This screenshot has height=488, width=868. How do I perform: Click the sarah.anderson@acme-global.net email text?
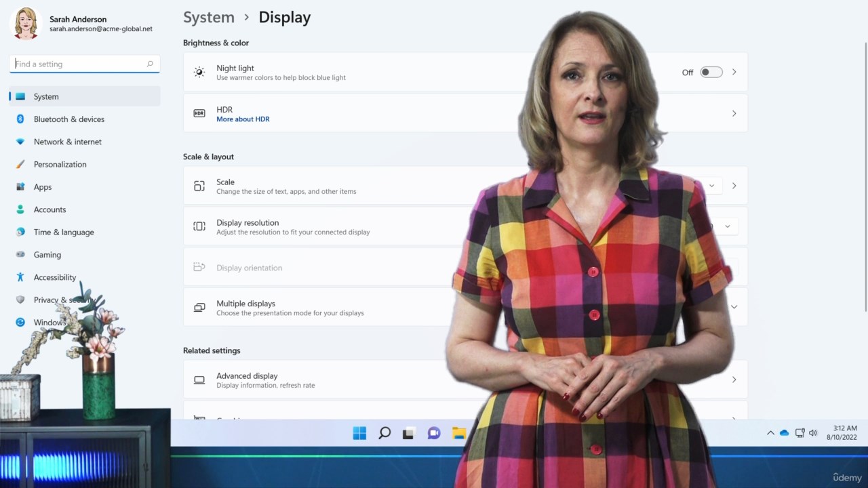click(101, 29)
